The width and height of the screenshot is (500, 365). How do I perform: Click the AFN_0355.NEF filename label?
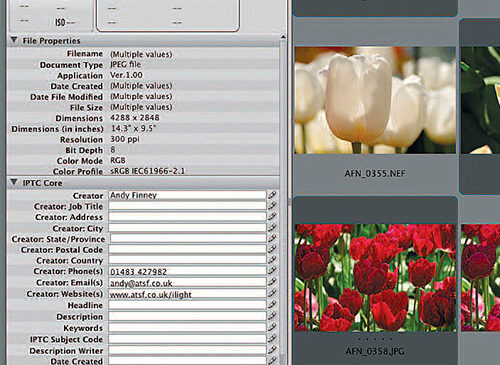click(375, 173)
